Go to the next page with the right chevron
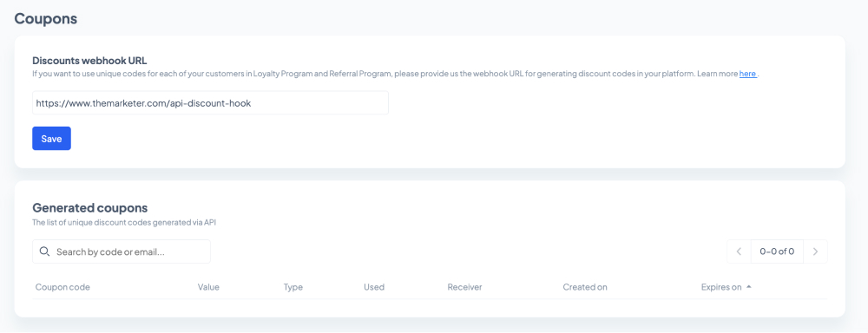This screenshot has height=333, width=868. (x=815, y=251)
